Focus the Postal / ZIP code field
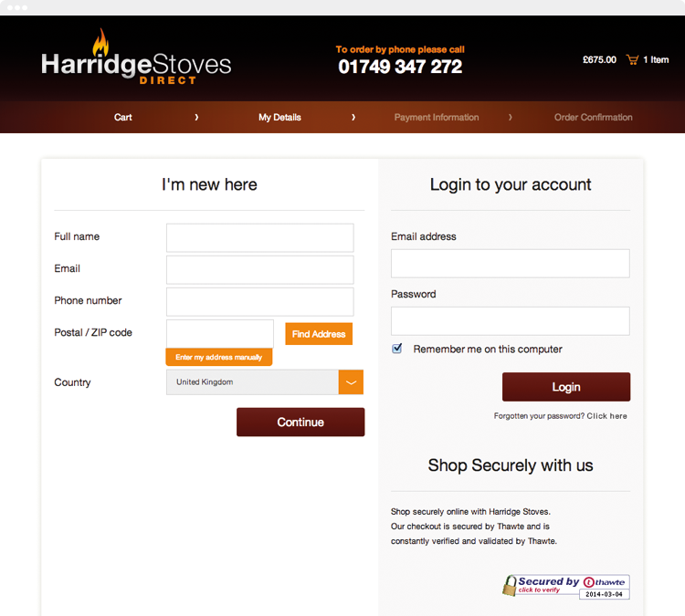The image size is (685, 616). (x=220, y=334)
